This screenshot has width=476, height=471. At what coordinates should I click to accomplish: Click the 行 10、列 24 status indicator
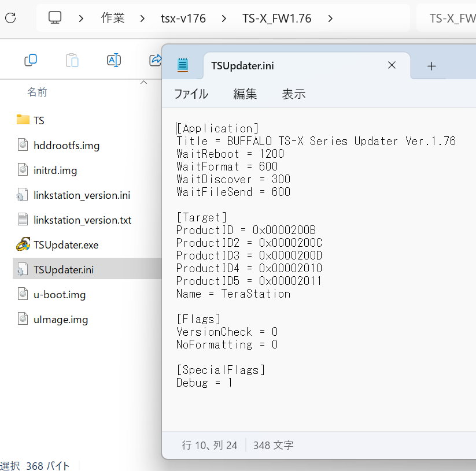click(209, 445)
